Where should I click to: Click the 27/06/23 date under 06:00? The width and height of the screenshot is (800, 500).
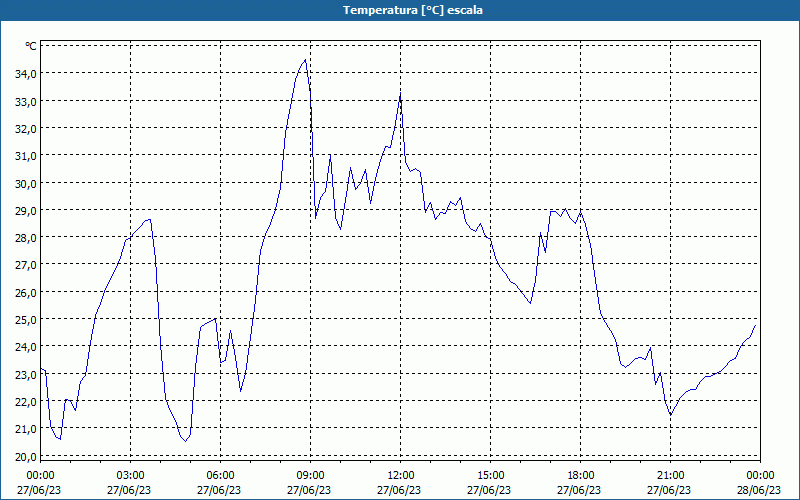coord(219,490)
